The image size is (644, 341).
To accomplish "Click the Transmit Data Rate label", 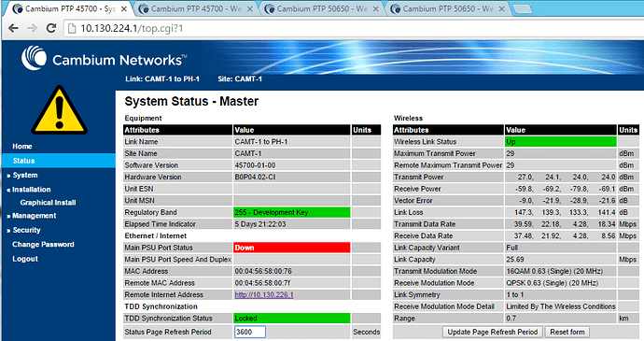I will (425, 224).
